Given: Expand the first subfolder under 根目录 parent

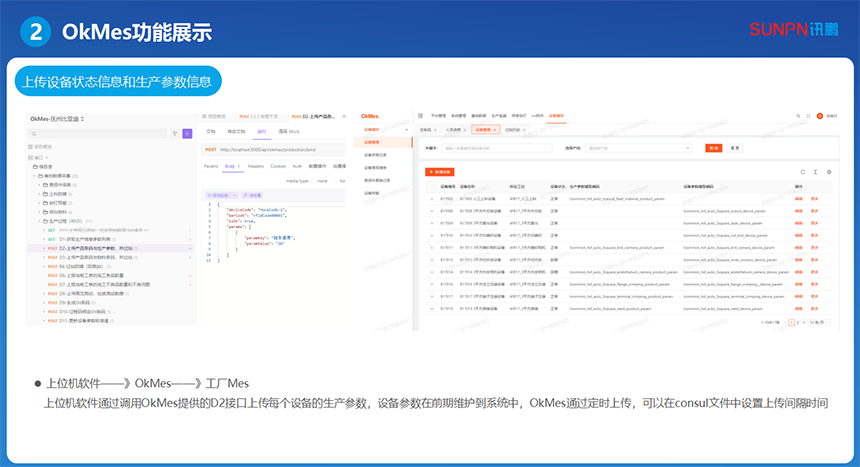Looking at the screenshot, I should pyautogui.click(x=39, y=185).
